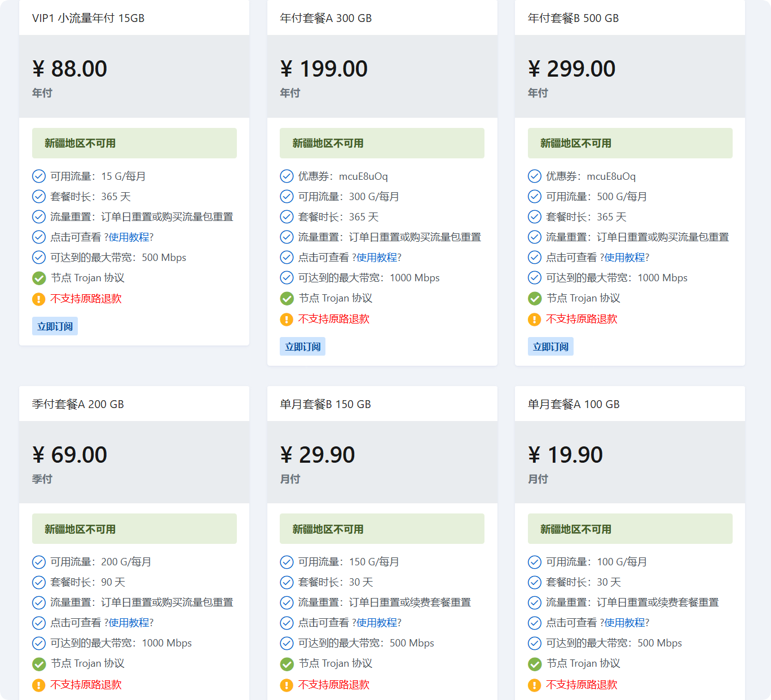Open 使用教程 link in 年付套餐A card
The width and height of the screenshot is (771, 700).
[x=377, y=258]
